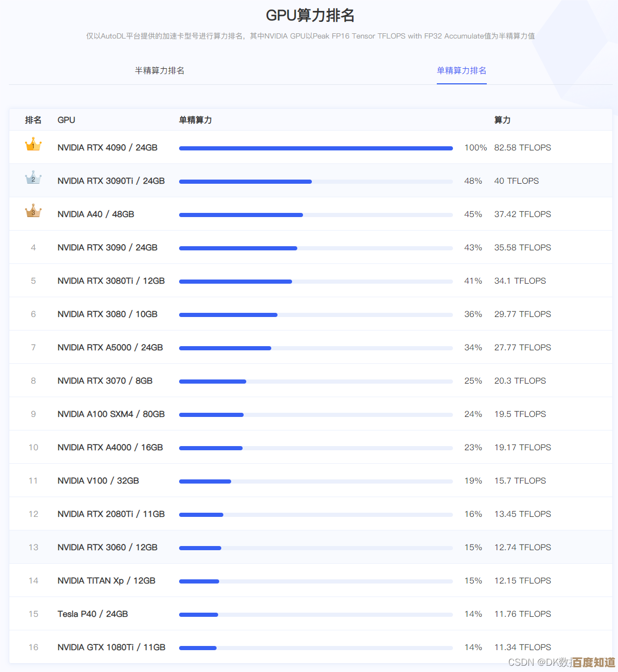This screenshot has width=618, height=672.
Task: Click the NVIDIA RTX 4090 / 24GB name
Action: [107, 148]
